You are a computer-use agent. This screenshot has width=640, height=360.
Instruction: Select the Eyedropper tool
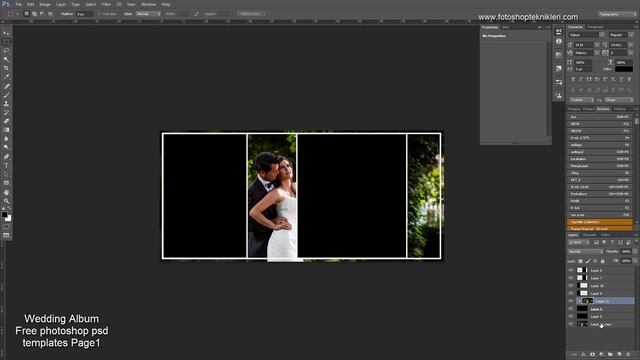[x=6, y=76]
